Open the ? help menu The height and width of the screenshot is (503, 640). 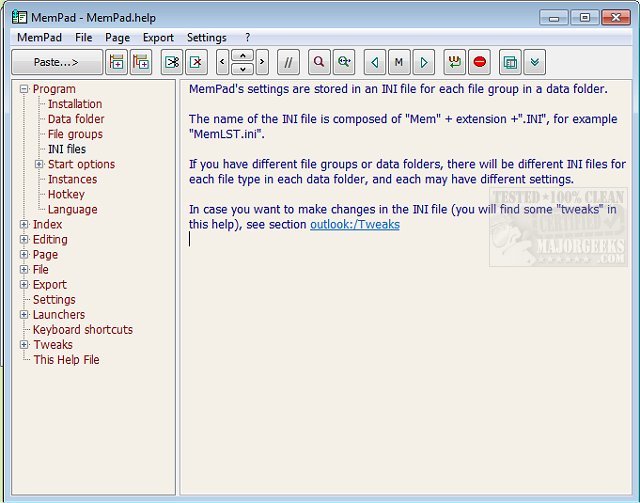[247, 38]
